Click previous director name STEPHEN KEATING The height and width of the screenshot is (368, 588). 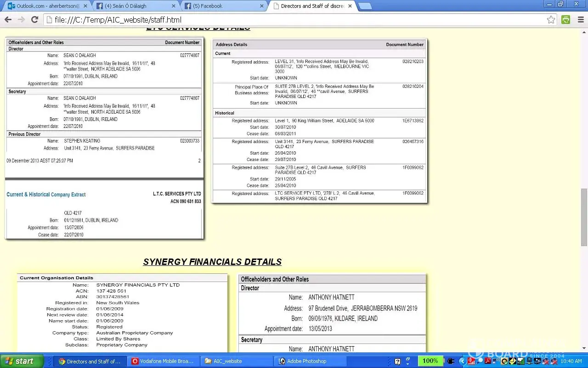point(82,141)
